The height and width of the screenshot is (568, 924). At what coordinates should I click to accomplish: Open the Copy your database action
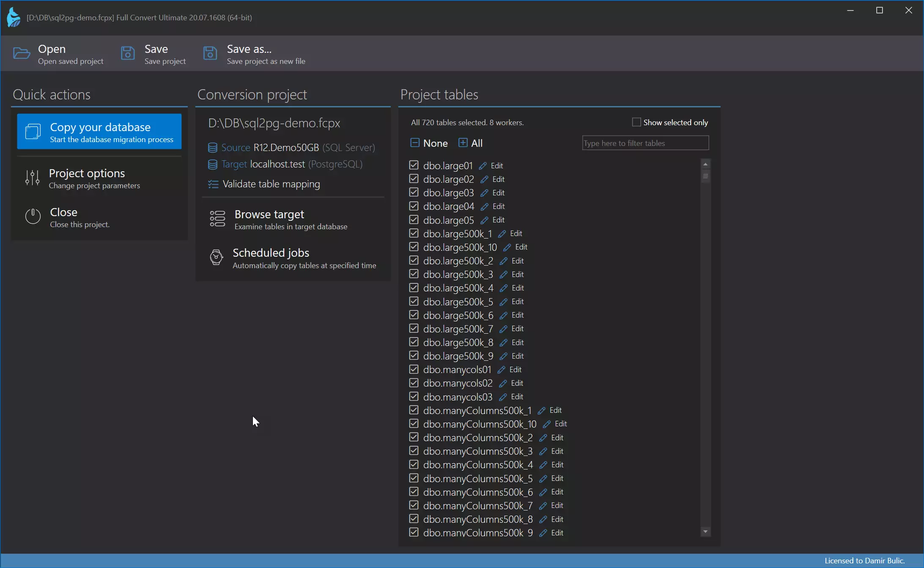(99, 131)
